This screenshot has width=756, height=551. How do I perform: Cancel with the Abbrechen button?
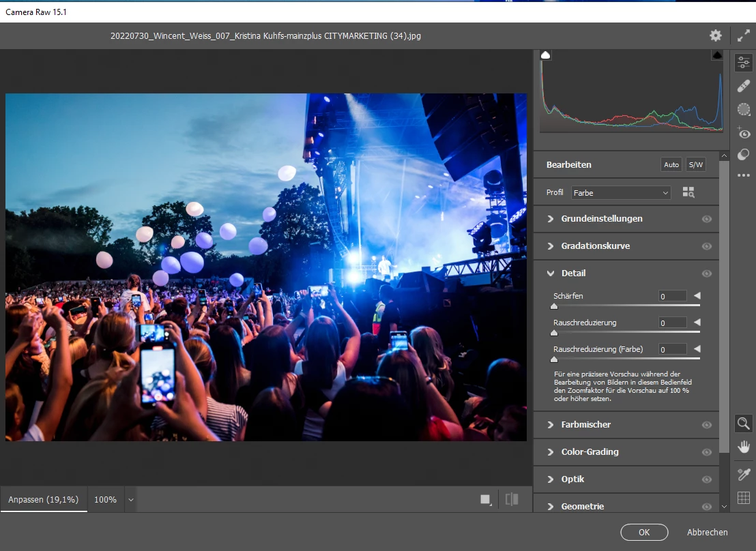pyautogui.click(x=708, y=532)
